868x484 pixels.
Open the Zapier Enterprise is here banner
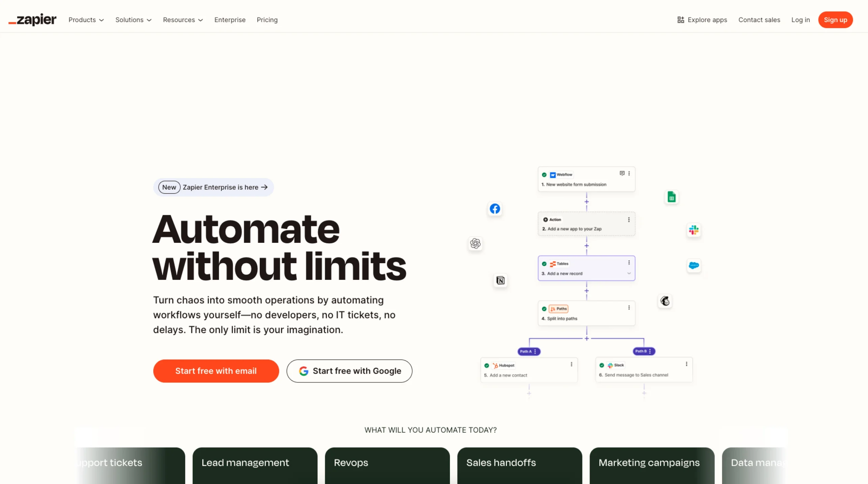click(214, 187)
